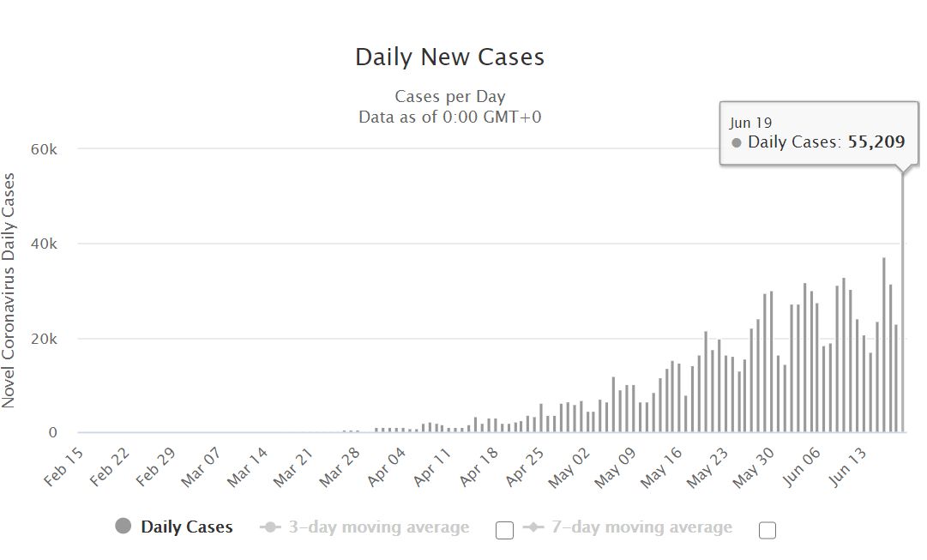Click the Jun 13 x-axis label
Viewport: 927px width, 560px height.
tap(846, 467)
